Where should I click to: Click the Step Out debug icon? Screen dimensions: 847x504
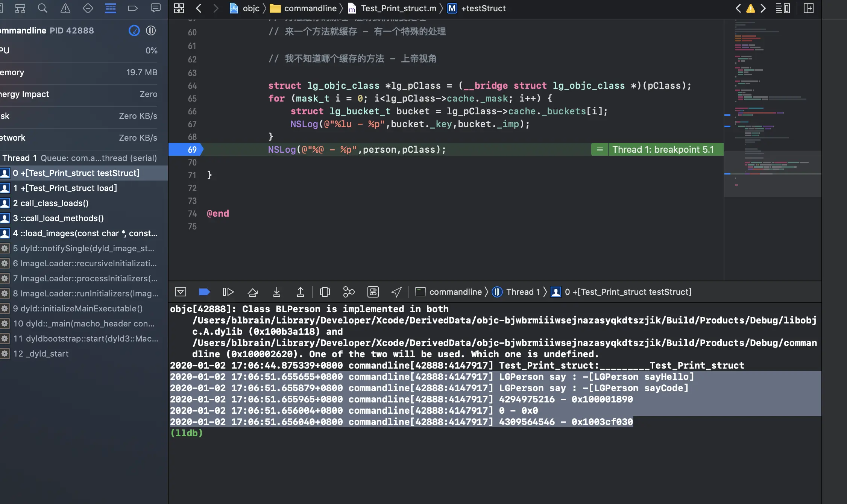pyautogui.click(x=300, y=292)
